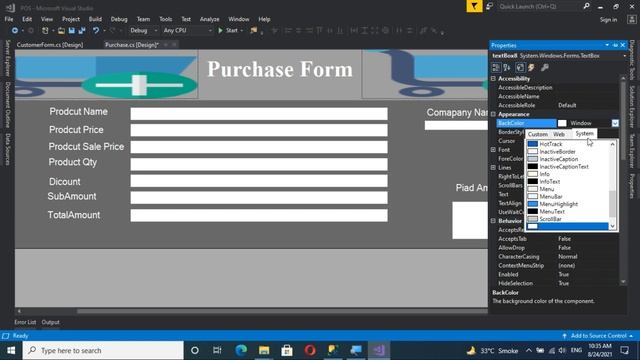Expand the Lines property

(x=493, y=168)
